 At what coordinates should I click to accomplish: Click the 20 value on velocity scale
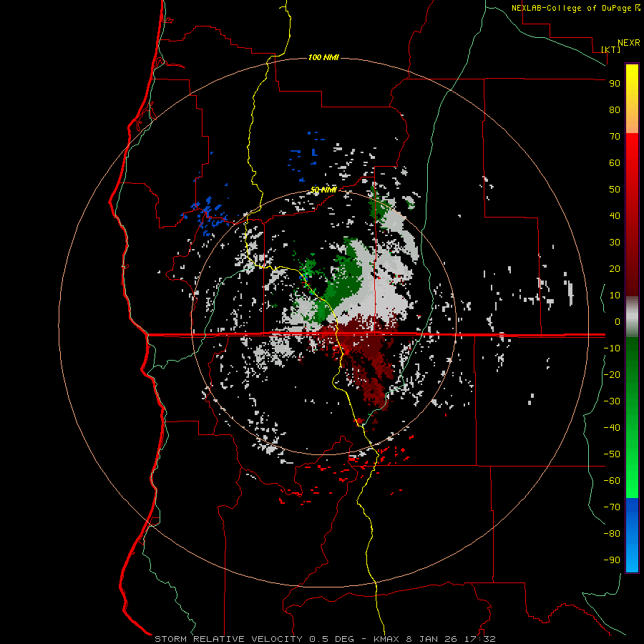pos(615,269)
